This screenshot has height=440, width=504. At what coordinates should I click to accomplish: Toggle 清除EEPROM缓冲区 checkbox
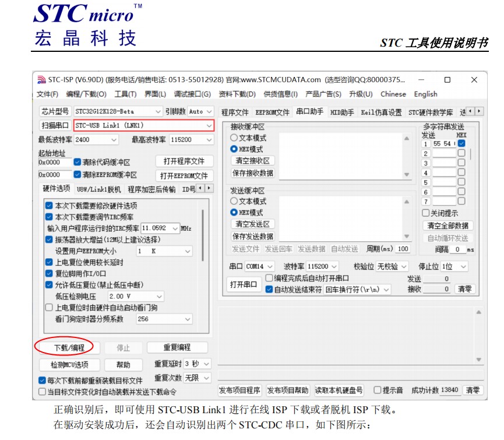[77, 174]
